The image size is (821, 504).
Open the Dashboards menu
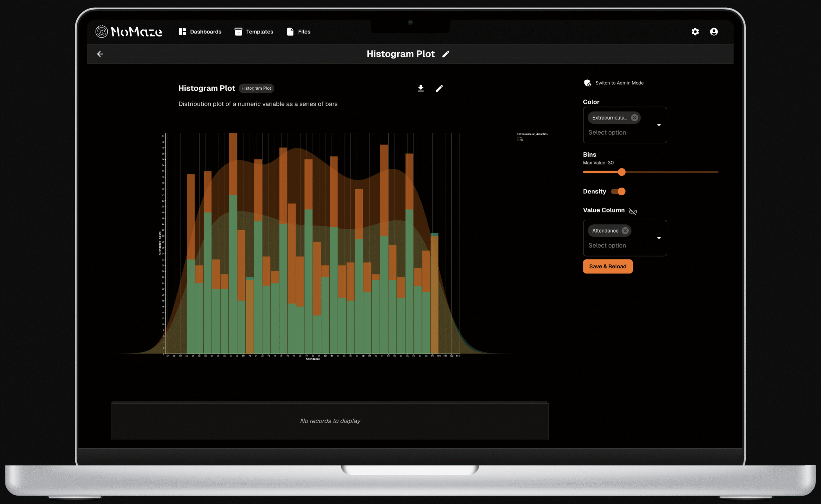[200, 32]
